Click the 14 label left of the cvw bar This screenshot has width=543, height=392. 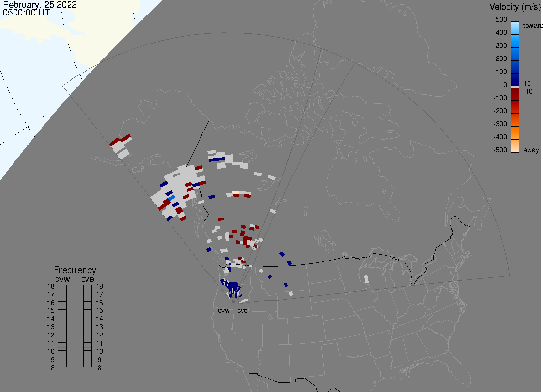coord(51,319)
